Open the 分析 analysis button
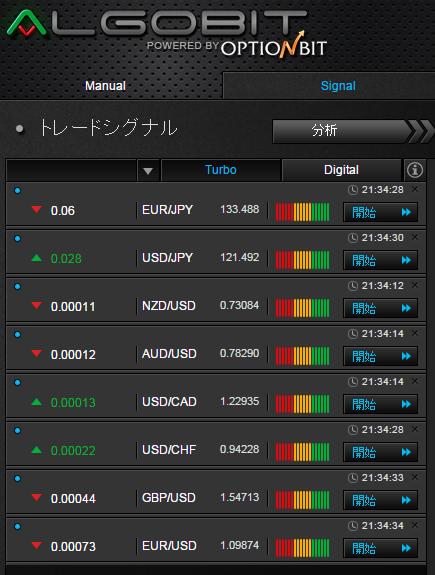The image size is (435, 575). pos(352,131)
